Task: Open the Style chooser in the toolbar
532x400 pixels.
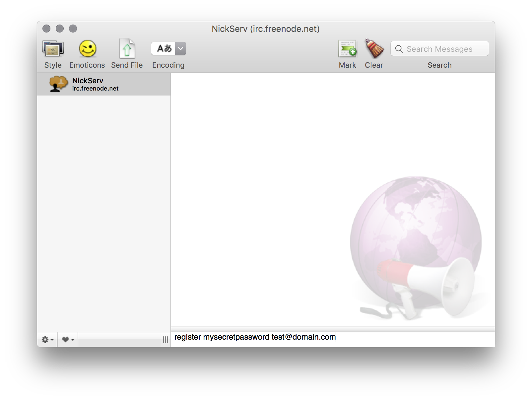Action: coord(53,50)
